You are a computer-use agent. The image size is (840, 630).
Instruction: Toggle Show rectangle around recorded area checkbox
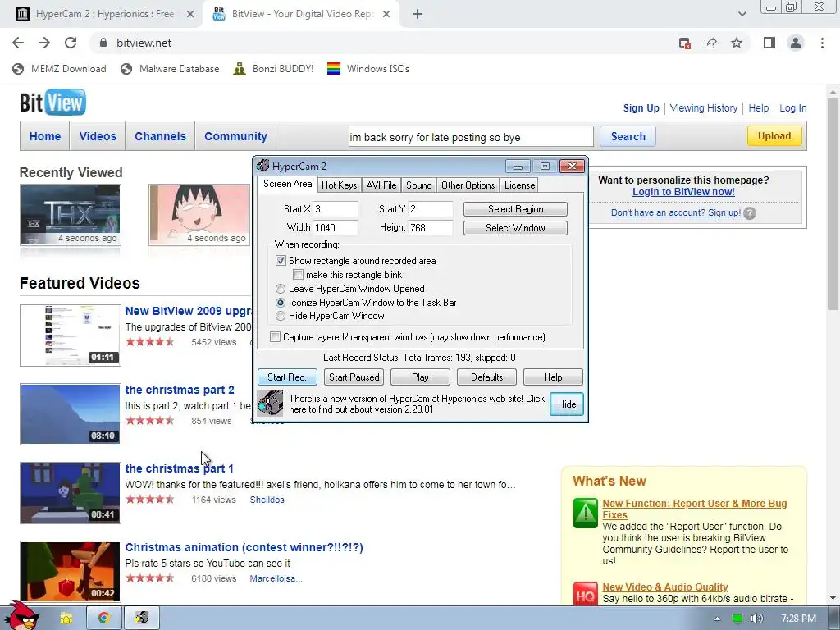[x=281, y=261]
